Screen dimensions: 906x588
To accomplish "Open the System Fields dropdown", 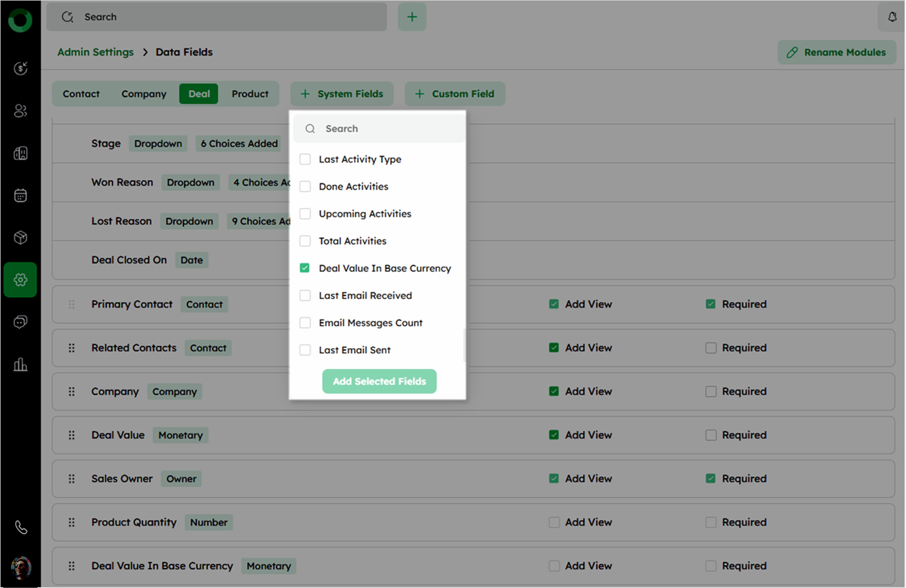I will tap(342, 94).
